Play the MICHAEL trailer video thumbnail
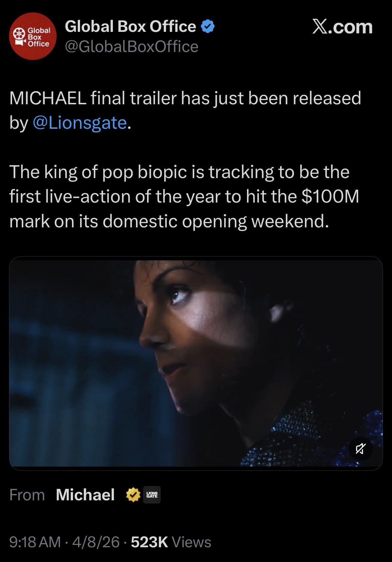Viewport: 392px width, 562px height. (x=196, y=363)
